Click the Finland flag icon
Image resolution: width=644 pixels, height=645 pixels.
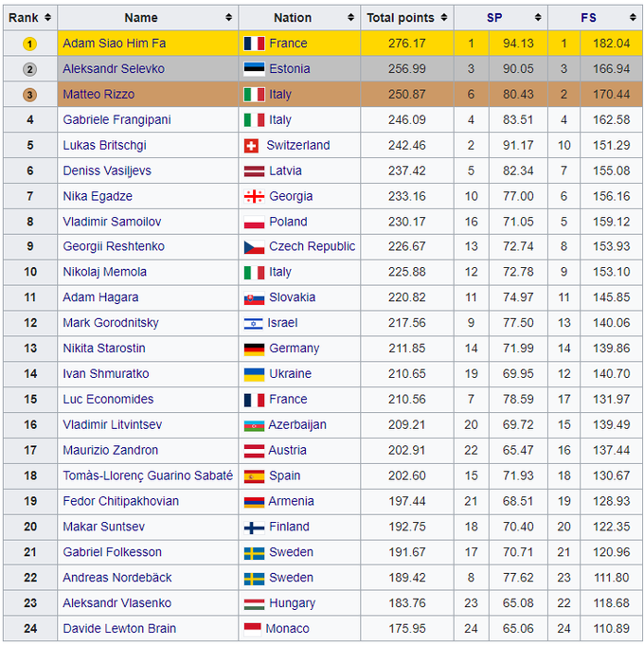pyautogui.click(x=254, y=527)
